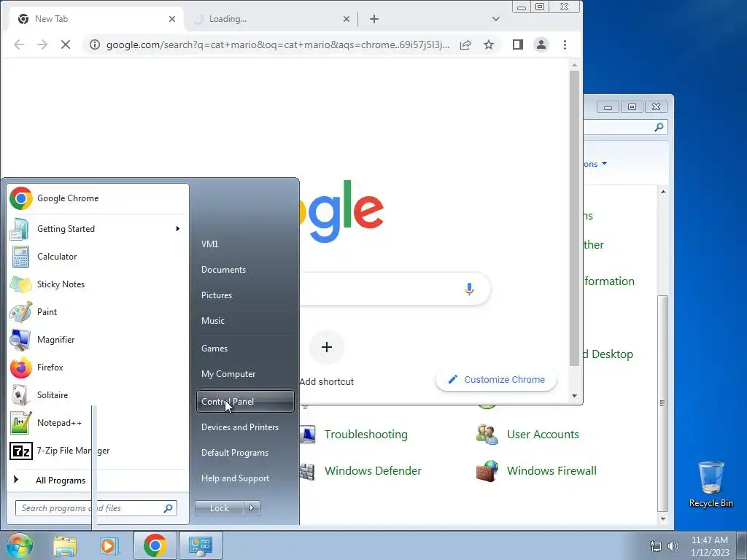Screen dimensions: 747x560
Task: Open Windows Defender in Control Panel
Action: [x=373, y=470]
